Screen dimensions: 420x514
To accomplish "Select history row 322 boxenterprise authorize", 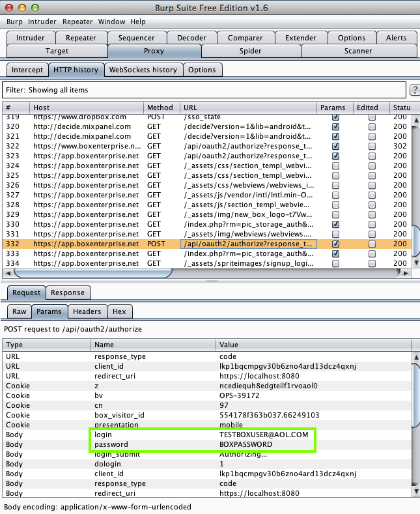I will point(207,146).
